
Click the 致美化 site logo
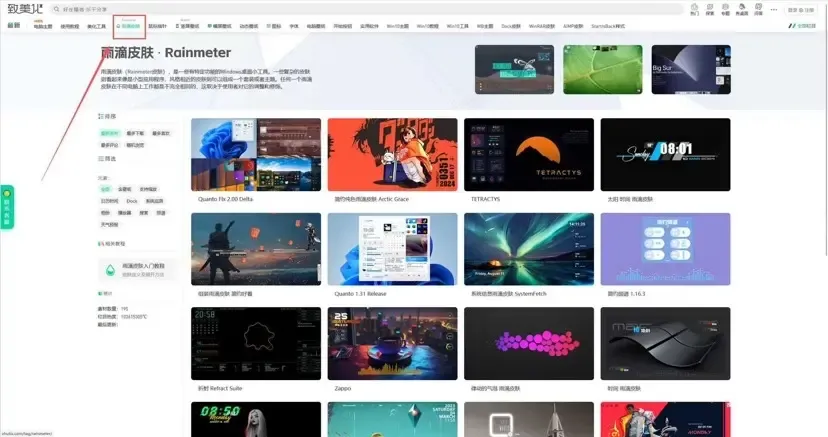[25, 9]
